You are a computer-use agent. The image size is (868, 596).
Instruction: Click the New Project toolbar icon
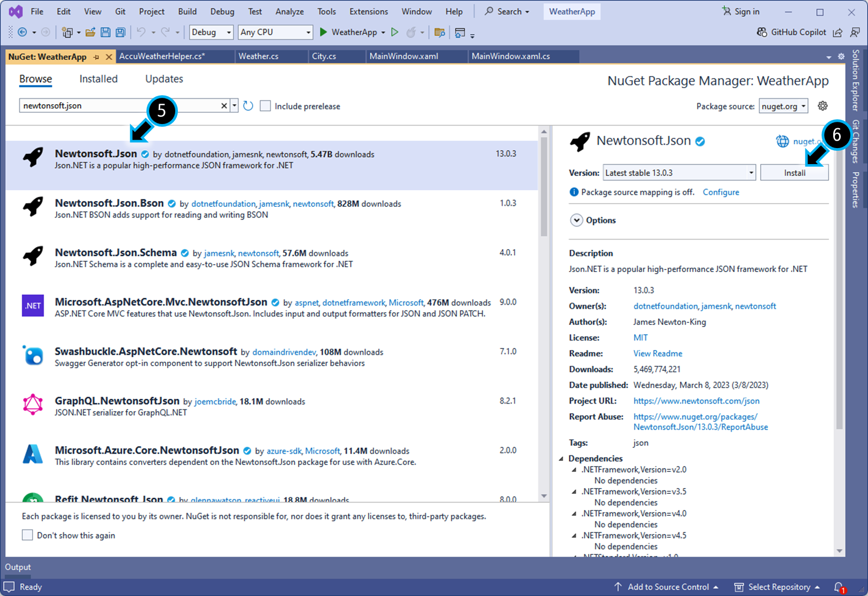[x=67, y=33]
